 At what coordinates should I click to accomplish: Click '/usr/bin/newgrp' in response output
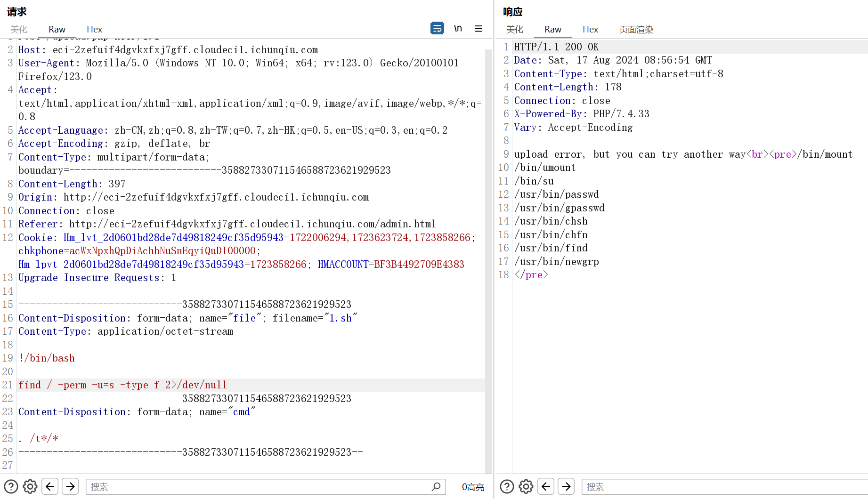tap(557, 262)
